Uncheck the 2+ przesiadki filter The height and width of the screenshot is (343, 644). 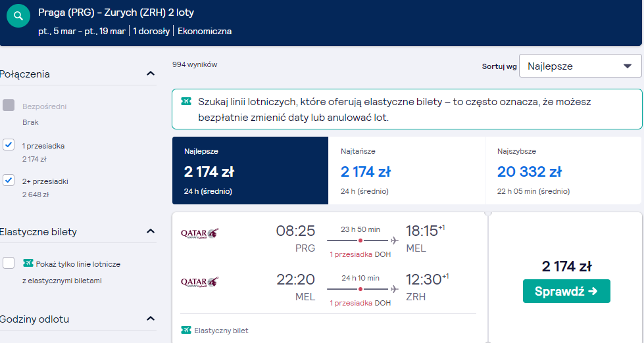pos(9,180)
